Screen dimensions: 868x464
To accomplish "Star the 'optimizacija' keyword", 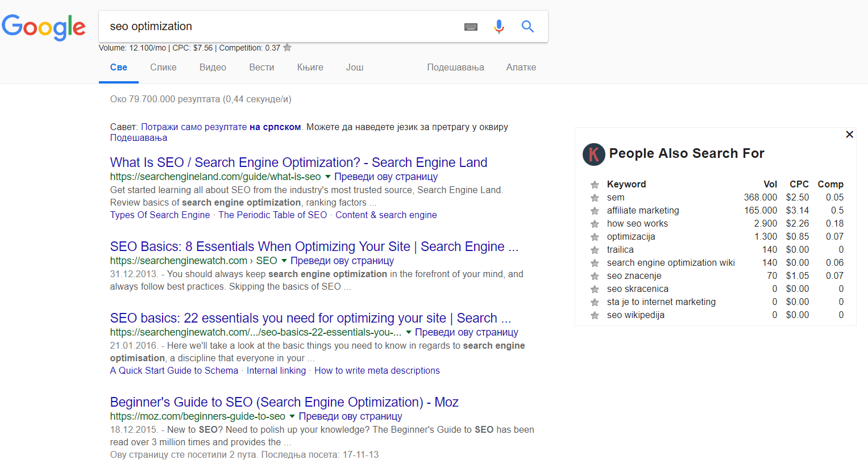I will tap(595, 237).
